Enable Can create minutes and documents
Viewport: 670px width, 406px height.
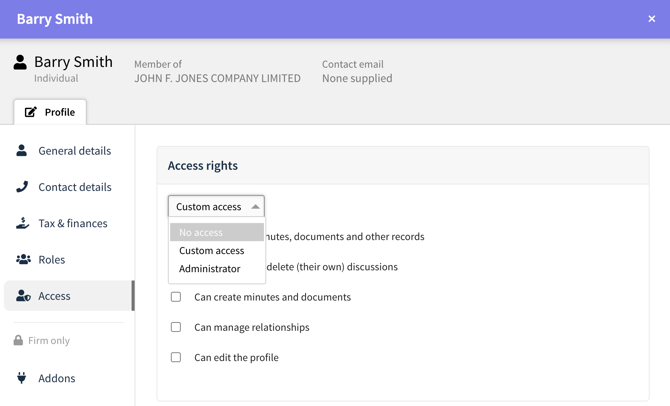(x=176, y=297)
